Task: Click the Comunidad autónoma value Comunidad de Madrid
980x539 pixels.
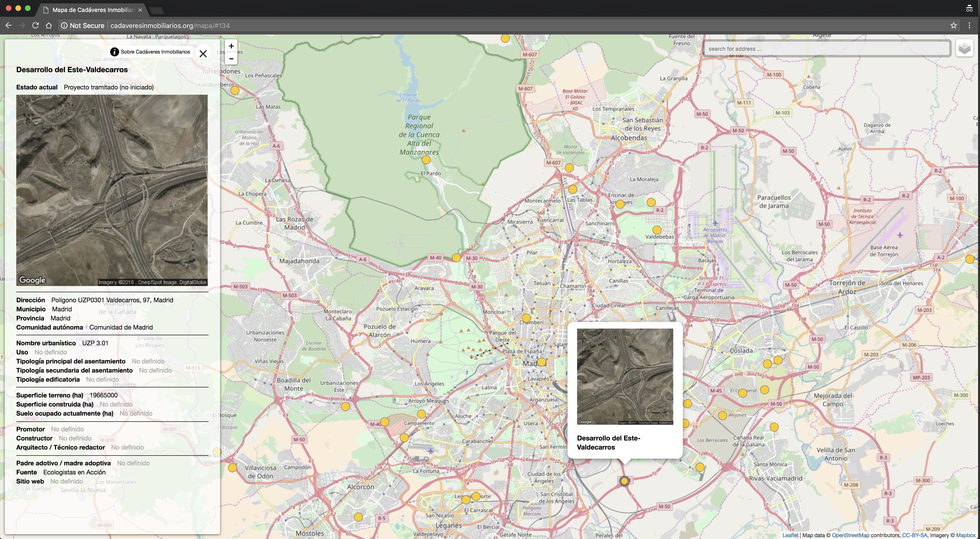Action: pyautogui.click(x=121, y=327)
